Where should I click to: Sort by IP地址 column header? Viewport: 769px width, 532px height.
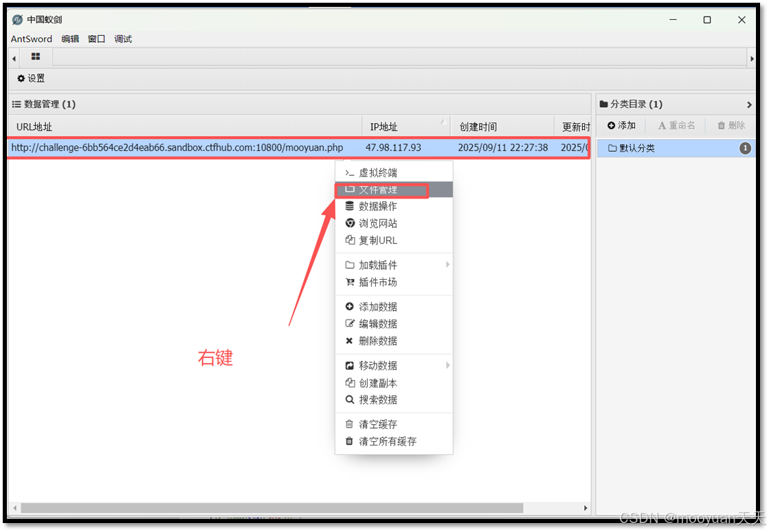point(407,127)
